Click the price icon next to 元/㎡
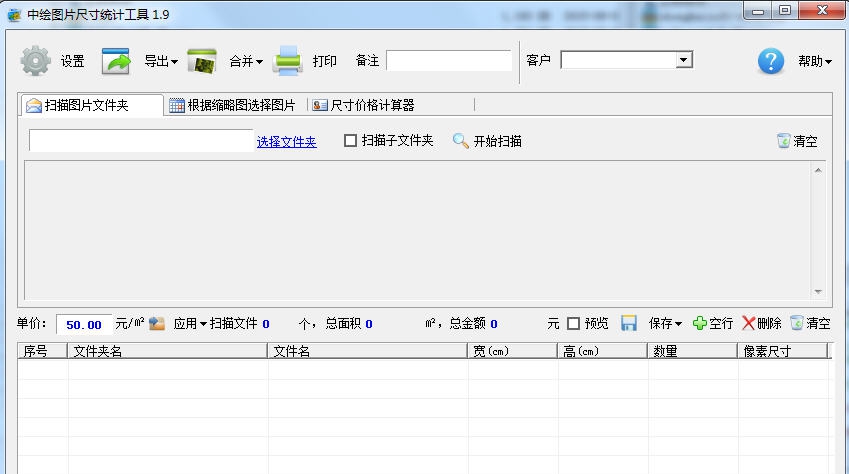 pos(157,323)
